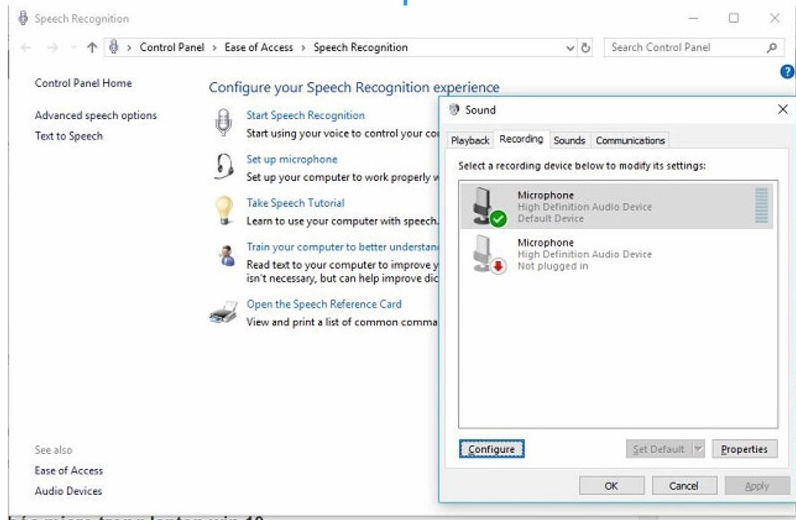
Task: Open the Set Default dropdown arrow
Action: click(x=698, y=449)
